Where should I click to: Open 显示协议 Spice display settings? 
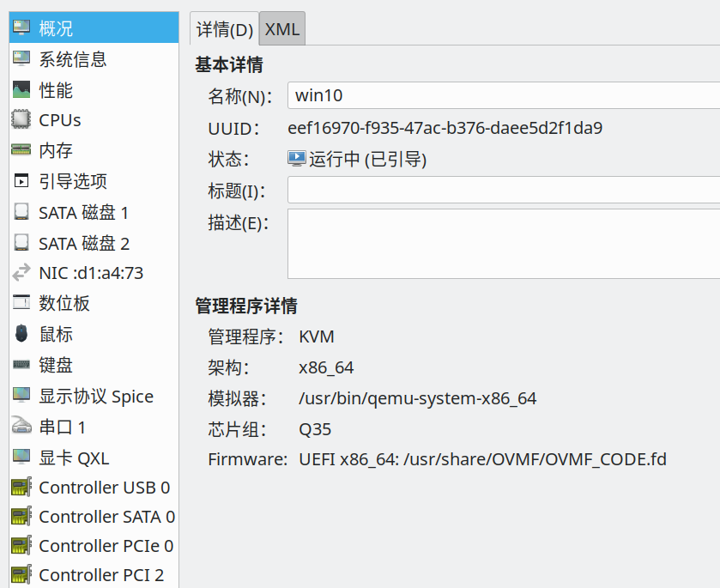coord(96,397)
